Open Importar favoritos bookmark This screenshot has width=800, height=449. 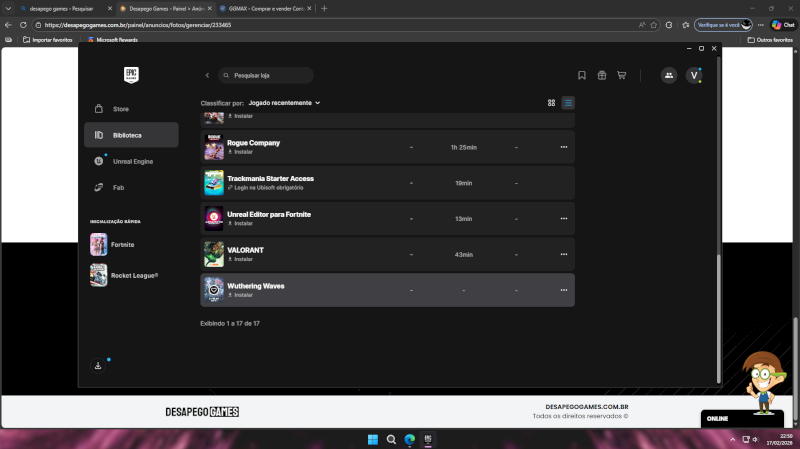[47, 40]
